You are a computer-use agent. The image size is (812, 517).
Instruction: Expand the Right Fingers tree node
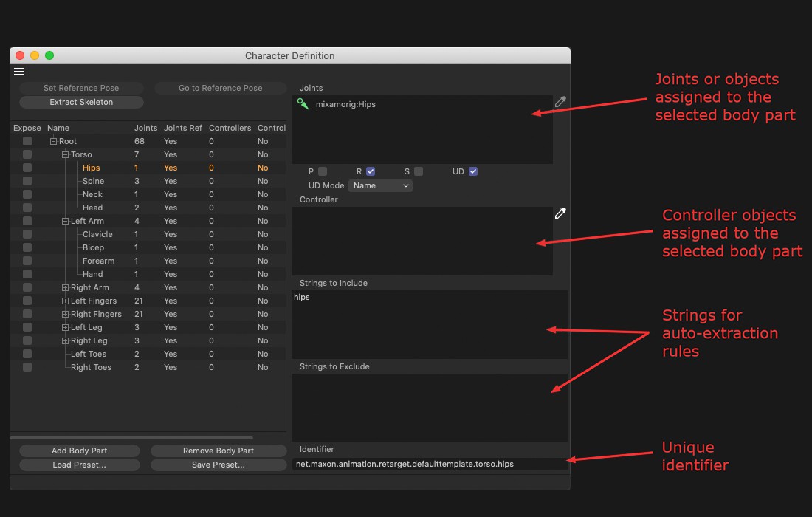click(65, 314)
